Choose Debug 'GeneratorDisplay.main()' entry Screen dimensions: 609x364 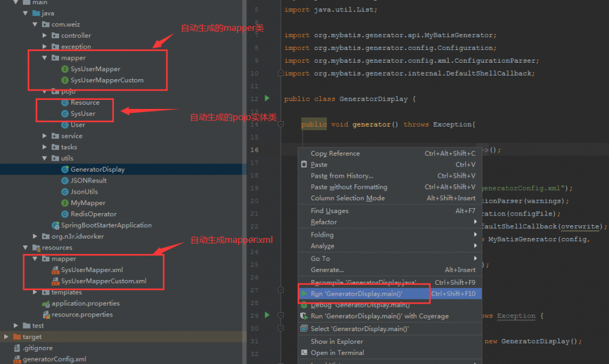pyautogui.click(x=390, y=305)
